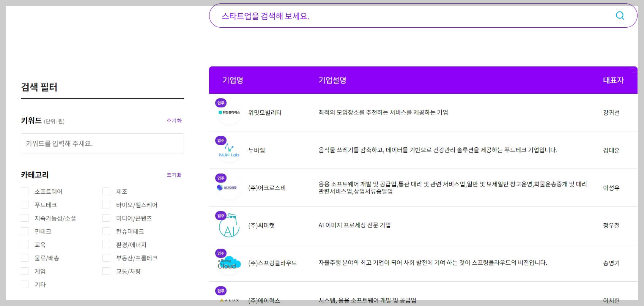Check the 소프트웨어 category box
The width and height of the screenshot is (644, 306).
click(25, 191)
